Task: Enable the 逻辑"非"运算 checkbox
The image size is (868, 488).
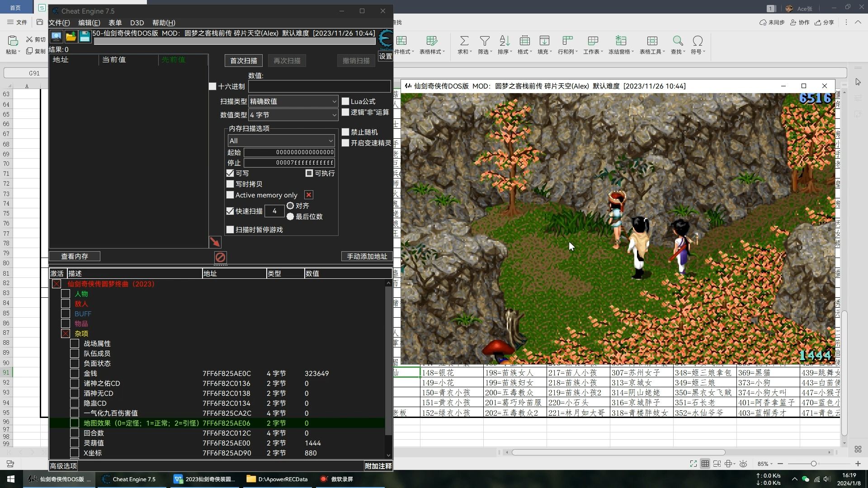Action: 345,112
